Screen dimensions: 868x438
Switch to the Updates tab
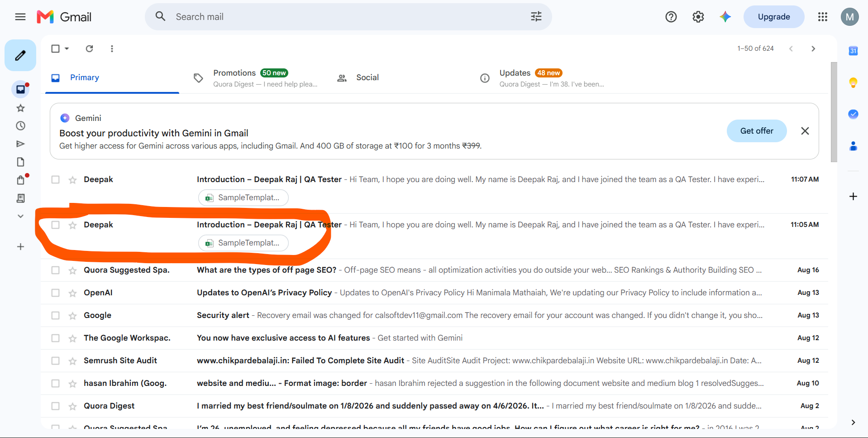541,77
